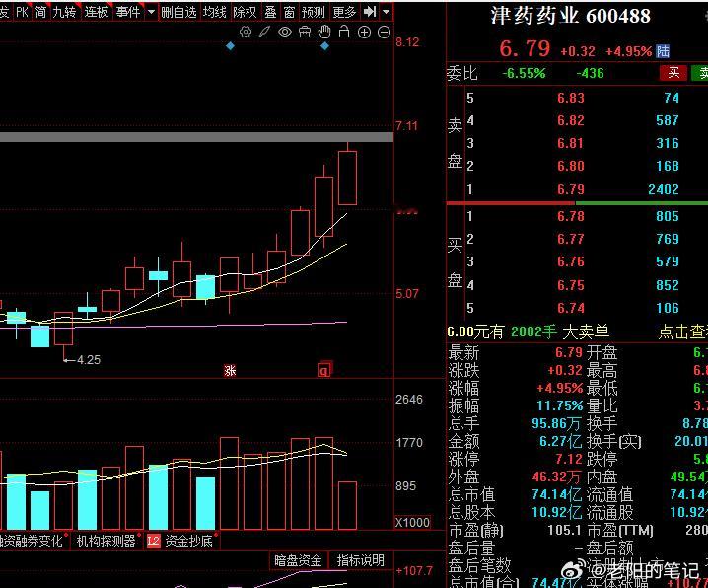Screen dimensions: 708x588
Task: Expand dropdown after skip arrow
Action: [x=387, y=12]
